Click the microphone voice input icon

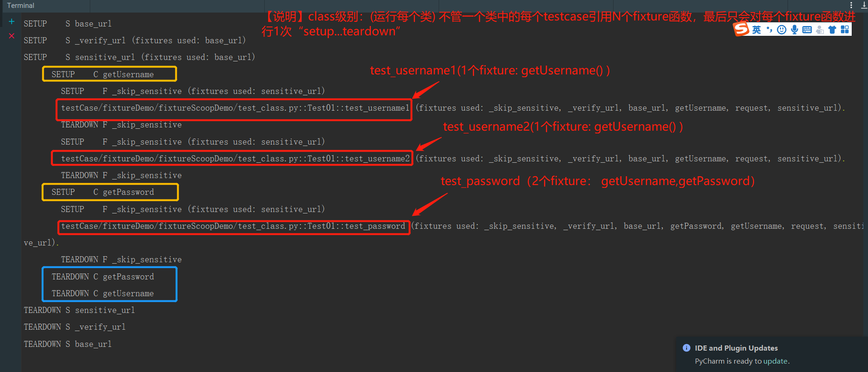(x=795, y=30)
